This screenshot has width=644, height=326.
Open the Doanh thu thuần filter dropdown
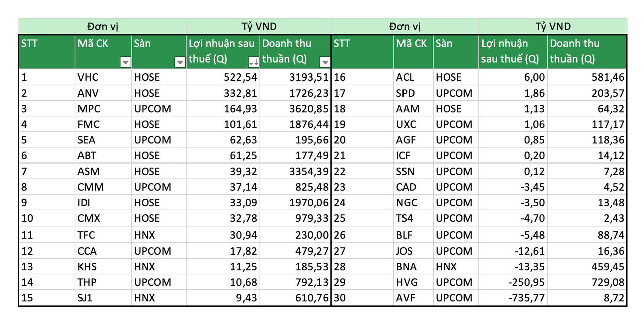point(325,62)
